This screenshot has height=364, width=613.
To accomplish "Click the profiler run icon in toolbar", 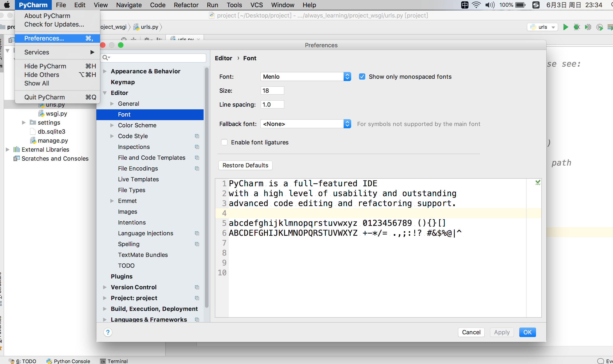I will 599,27.
